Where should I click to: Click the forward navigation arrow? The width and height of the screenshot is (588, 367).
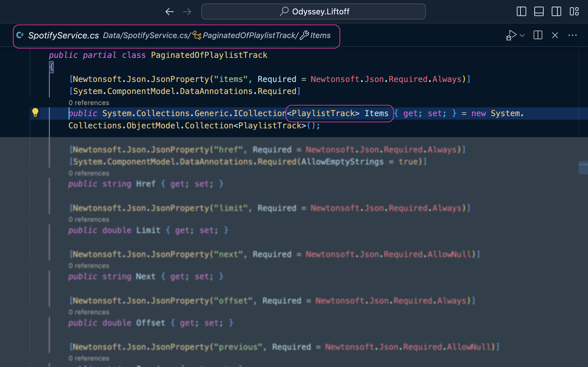coord(187,11)
